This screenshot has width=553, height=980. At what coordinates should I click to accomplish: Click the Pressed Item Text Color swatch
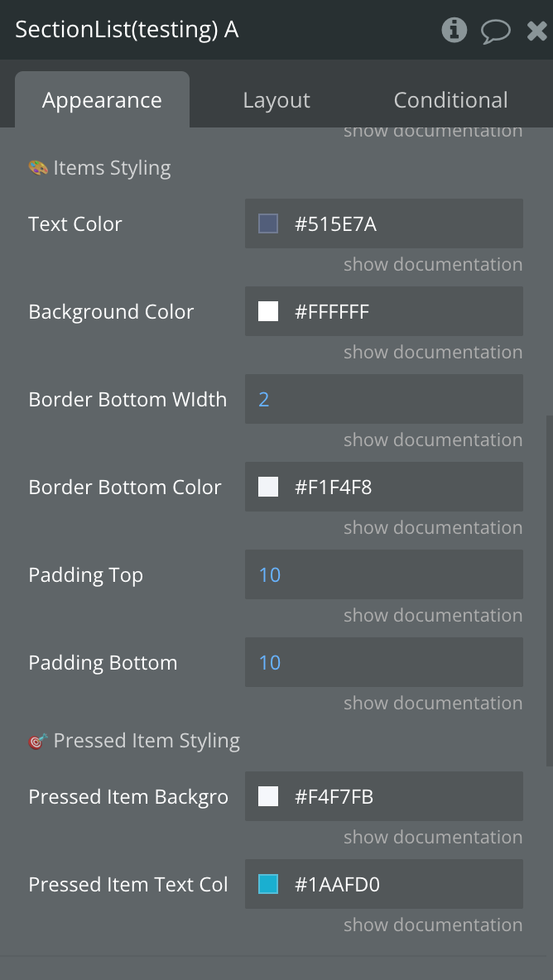pyautogui.click(x=268, y=884)
